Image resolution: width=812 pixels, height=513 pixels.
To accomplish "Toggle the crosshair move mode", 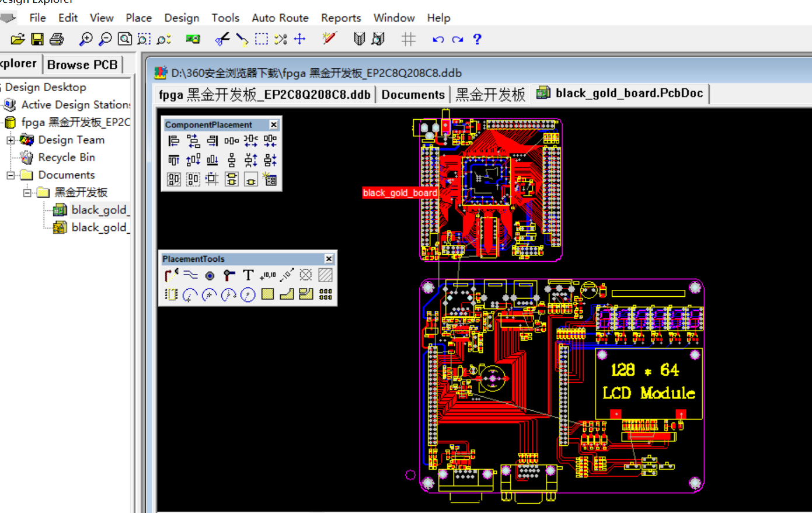I will click(x=299, y=39).
